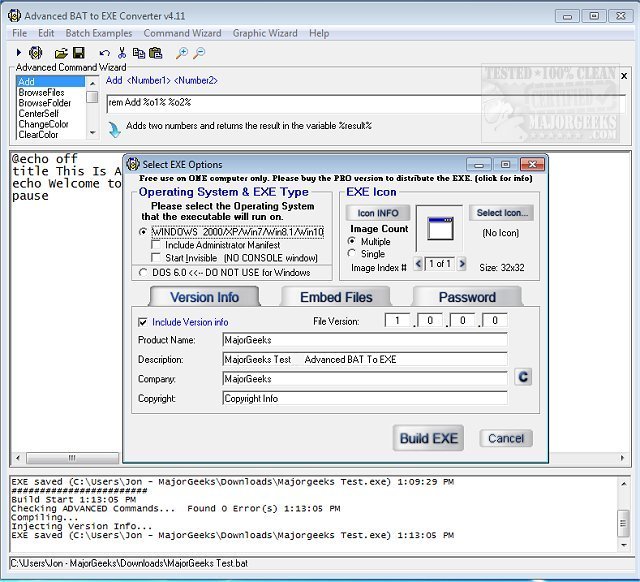Choose Multiple image count radio

[351, 241]
